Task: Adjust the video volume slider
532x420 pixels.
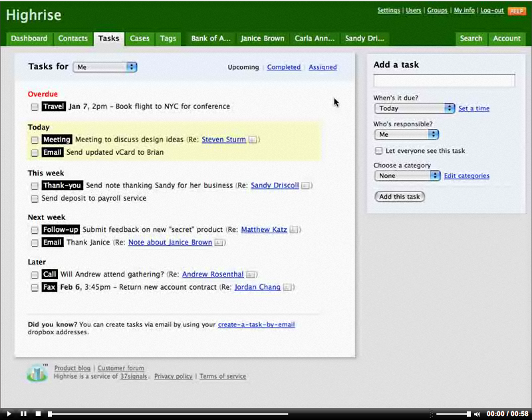Action: pyautogui.click(x=454, y=414)
